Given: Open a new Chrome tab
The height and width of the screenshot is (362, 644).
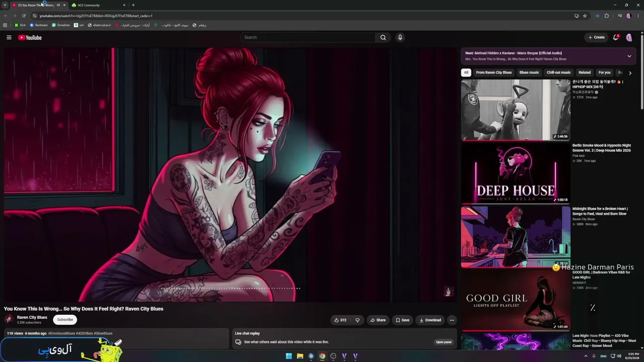Looking at the screenshot, I should [x=133, y=5].
